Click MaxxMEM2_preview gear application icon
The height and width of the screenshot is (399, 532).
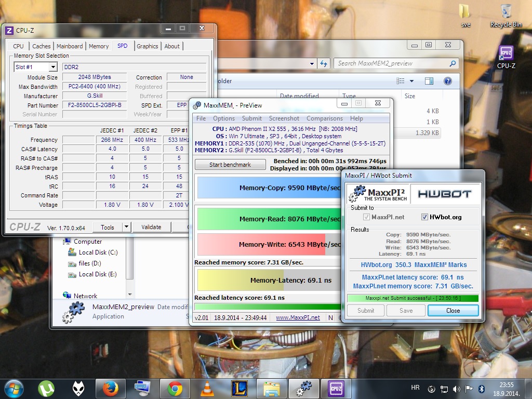(x=73, y=312)
